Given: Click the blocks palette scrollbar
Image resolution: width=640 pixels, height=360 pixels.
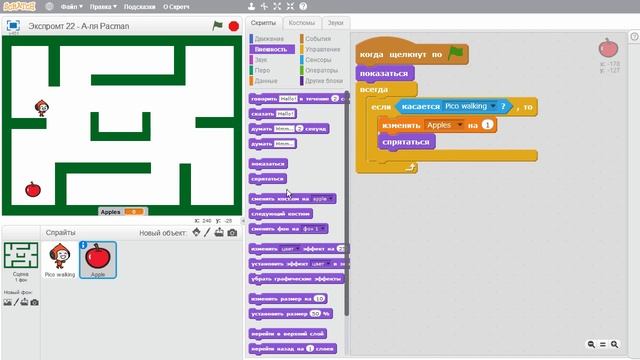Looking at the screenshot, I should point(347,204).
